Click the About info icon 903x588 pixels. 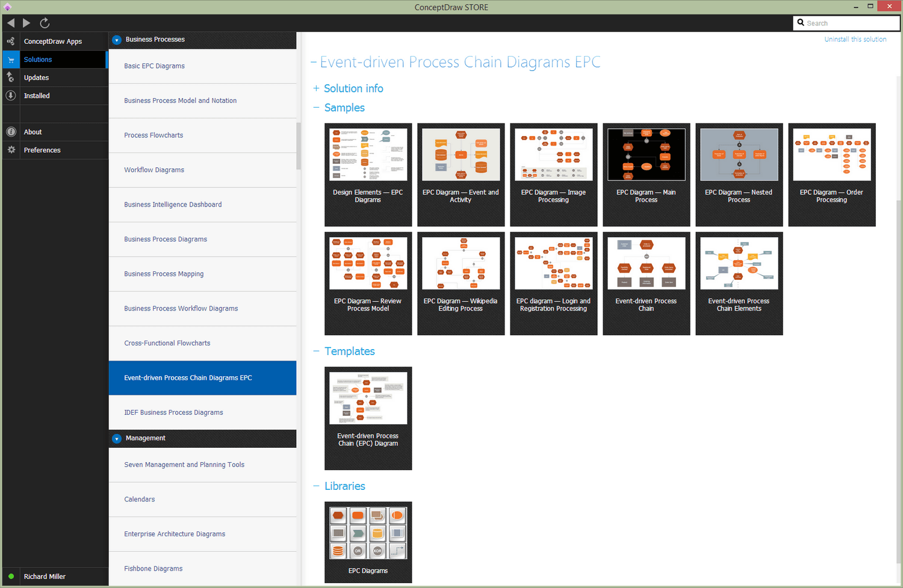click(11, 132)
